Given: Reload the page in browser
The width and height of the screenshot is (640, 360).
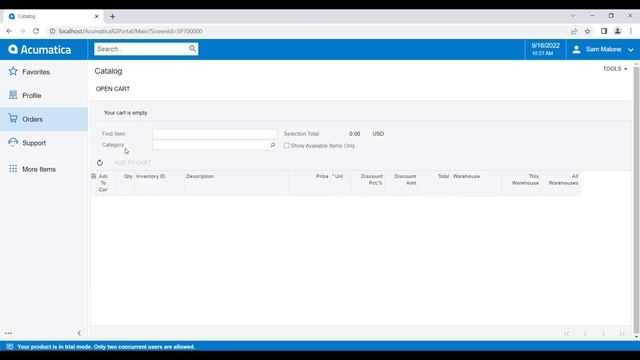Looking at the screenshot, I should pyautogui.click(x=36, y=31).
